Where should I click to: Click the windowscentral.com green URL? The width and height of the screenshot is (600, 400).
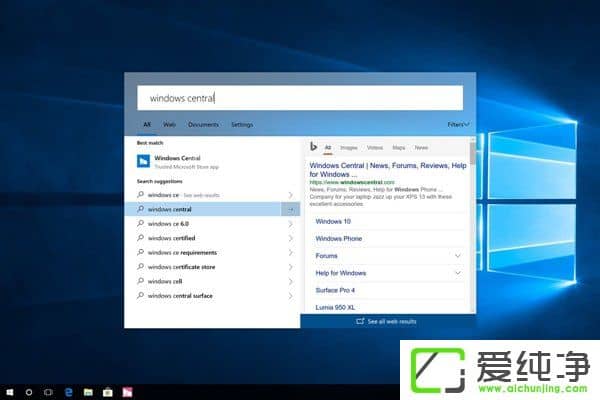click(x=352, y=182)
